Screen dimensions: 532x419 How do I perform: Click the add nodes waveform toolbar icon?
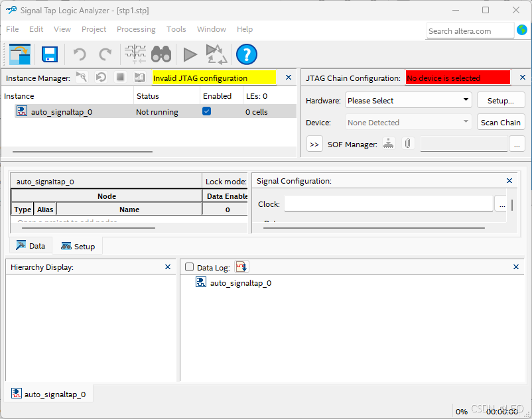tap(135, 54)
